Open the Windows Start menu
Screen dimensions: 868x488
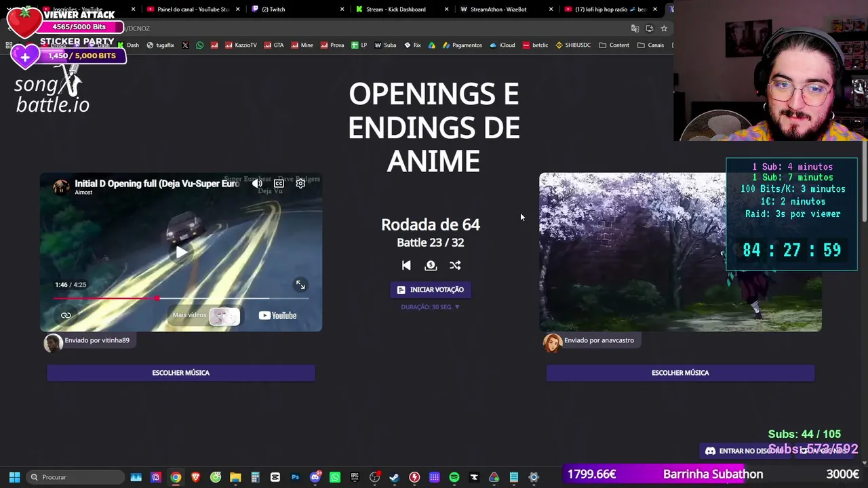click(x=14, y=477)
